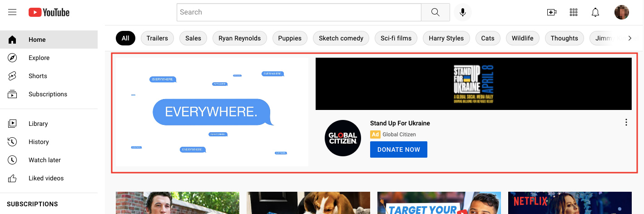Image resolution: width=644 pixels, height=214 pixels.
Task: Select the Wildlife filter chip
Action: [x=523, y=38]
